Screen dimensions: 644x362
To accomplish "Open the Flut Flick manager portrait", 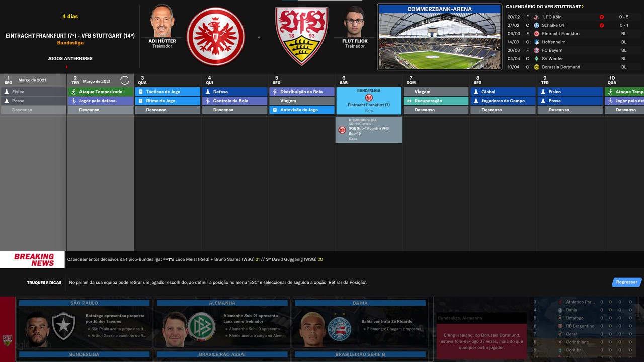I will (x=355, y=21).
